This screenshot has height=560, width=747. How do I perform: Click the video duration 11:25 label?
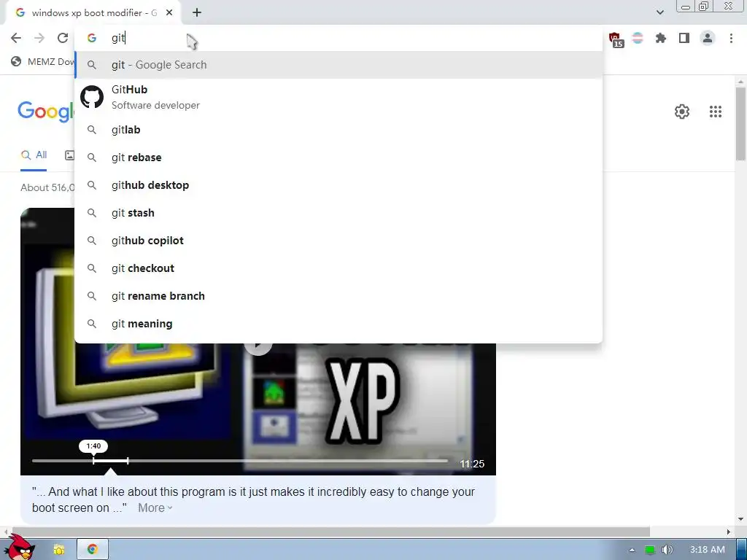(x=472, y=464)
